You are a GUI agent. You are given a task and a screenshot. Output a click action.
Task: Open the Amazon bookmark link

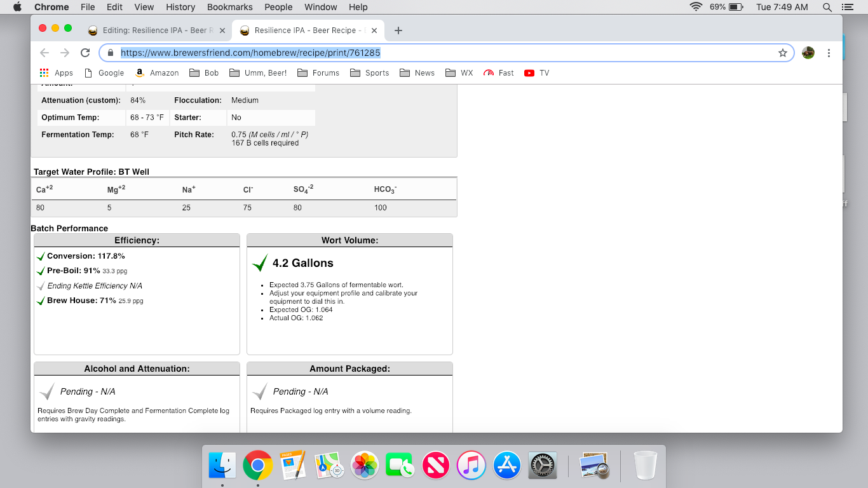(157, 73)
